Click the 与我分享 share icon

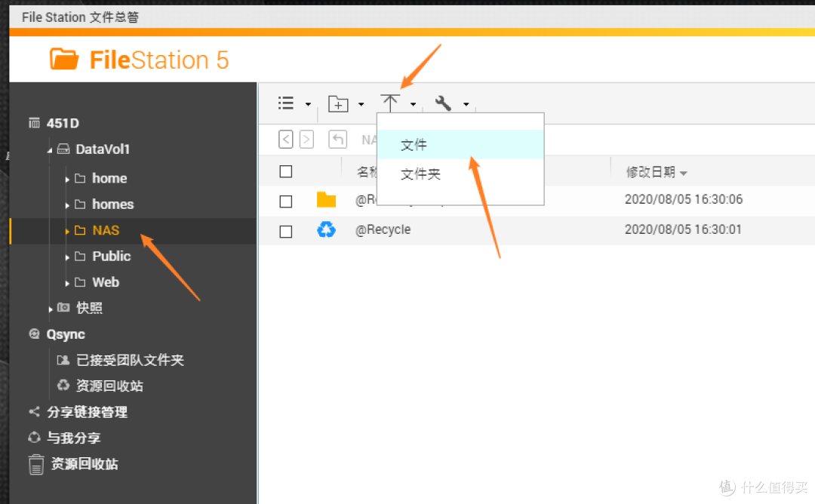[34, 438]
